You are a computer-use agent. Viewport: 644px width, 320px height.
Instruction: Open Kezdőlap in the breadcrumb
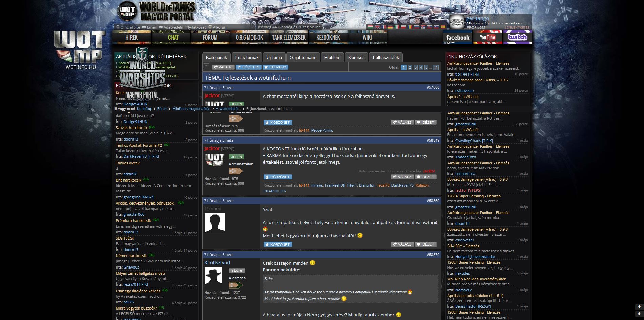click(145, 109)
